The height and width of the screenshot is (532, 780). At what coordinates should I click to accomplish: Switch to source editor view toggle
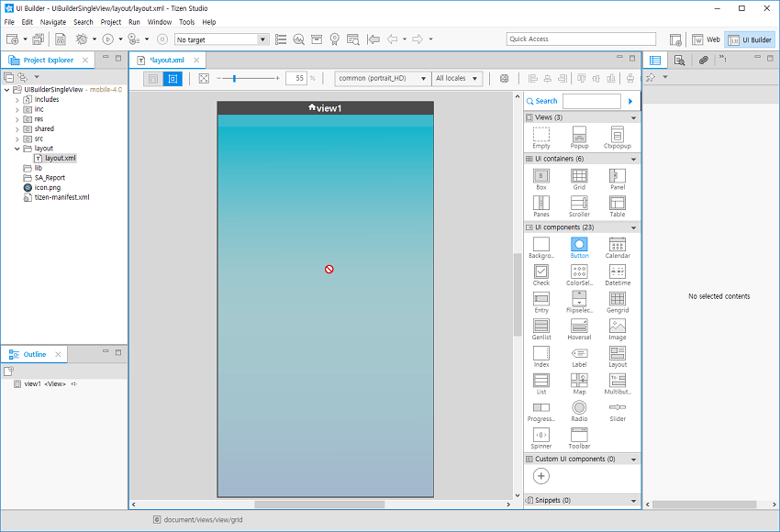coord(153,79)
